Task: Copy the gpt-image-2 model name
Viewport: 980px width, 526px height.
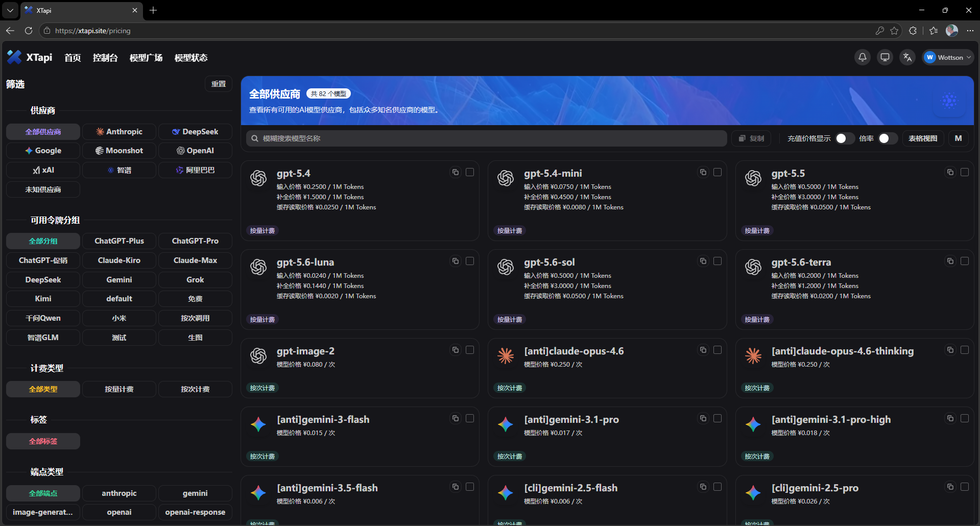Action: [x=456, y=350]
